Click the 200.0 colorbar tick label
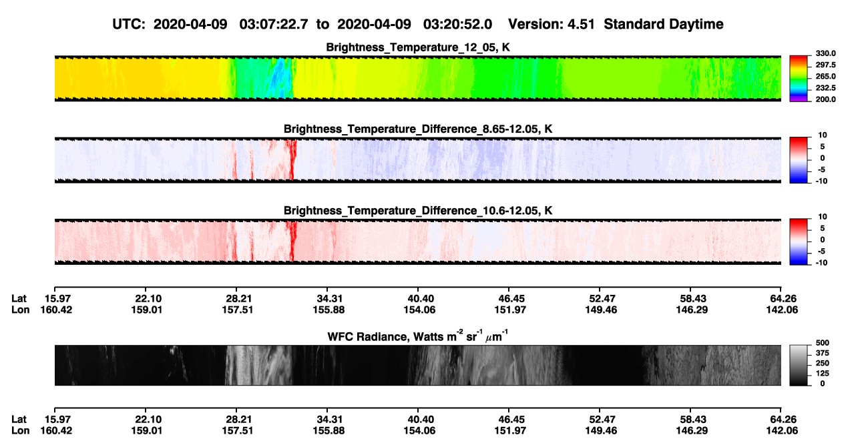 (x=826, y=99)
